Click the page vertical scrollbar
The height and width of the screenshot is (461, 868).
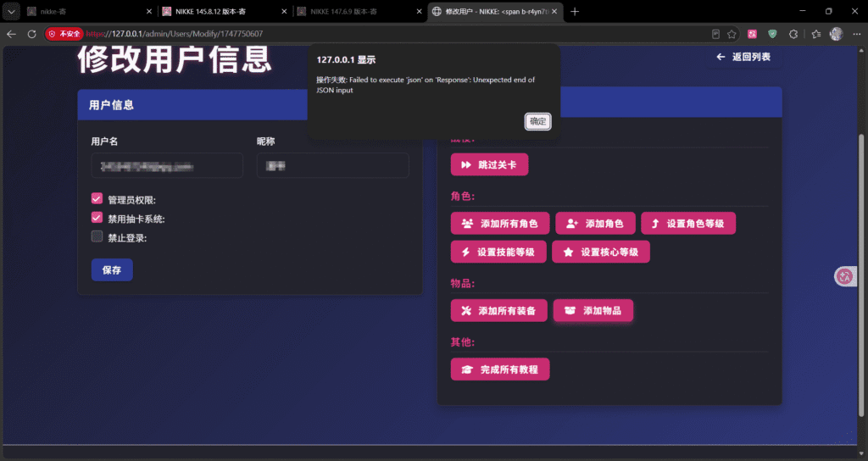coord(861,275)
